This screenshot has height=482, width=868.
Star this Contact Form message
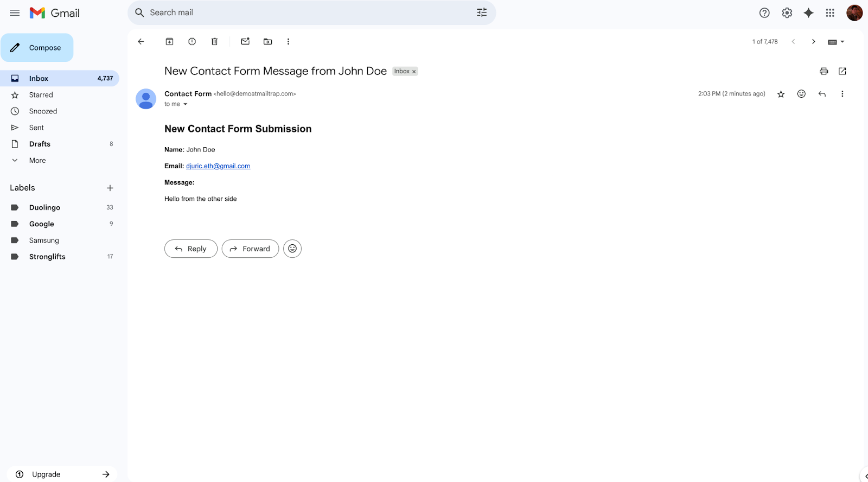coord(781,94)
